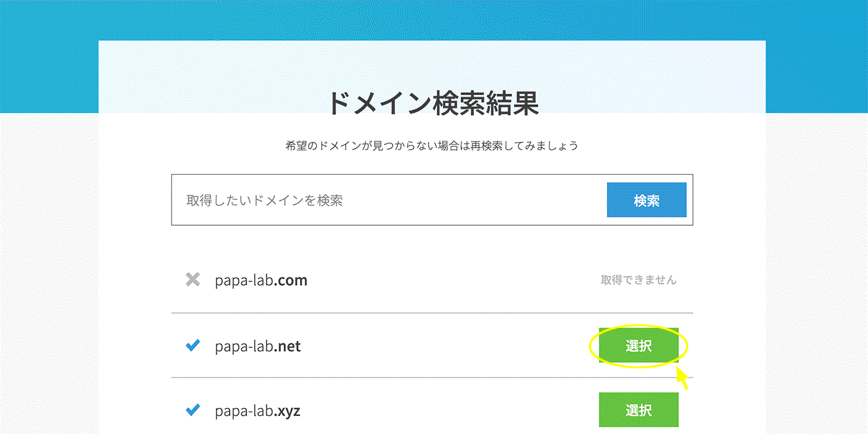The width and height of the screenshot is (868, 434).
Task: Click the bold .net suffix text
Action: [288, 346]
